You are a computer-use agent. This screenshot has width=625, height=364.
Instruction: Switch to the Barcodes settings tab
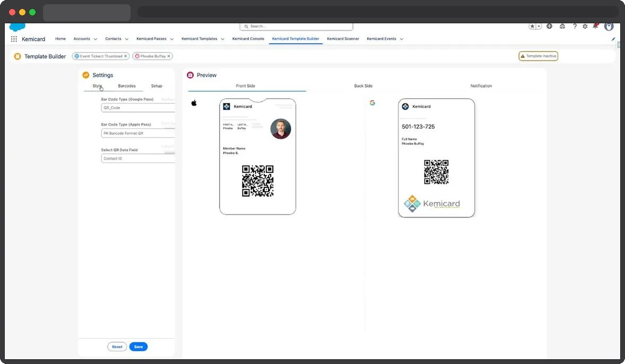127,86
